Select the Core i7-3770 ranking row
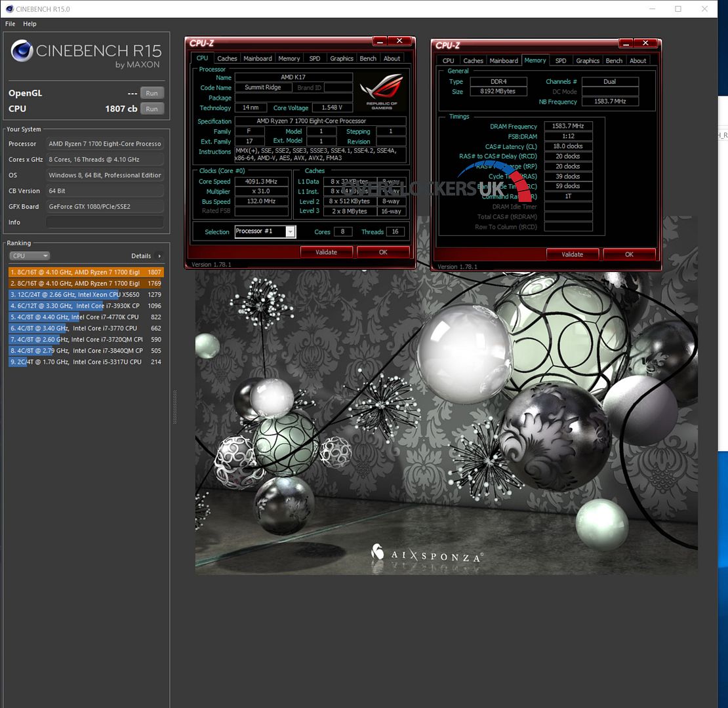 click(86, 328)
